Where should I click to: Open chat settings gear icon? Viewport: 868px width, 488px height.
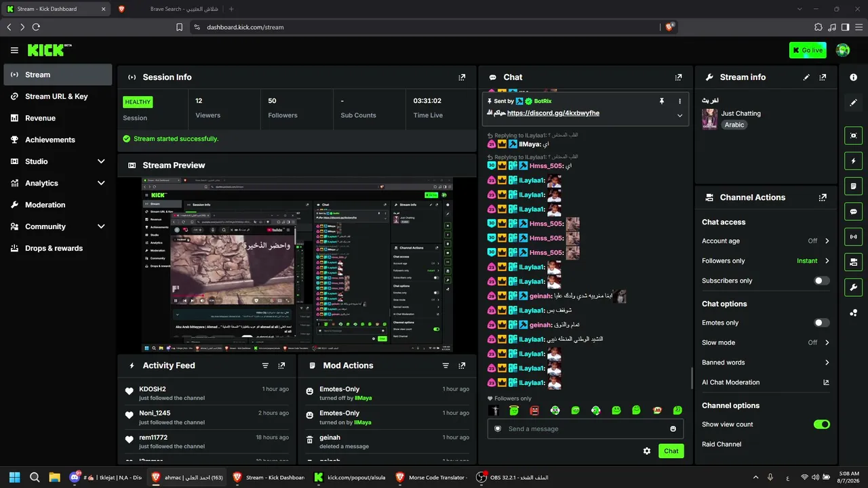tap(647, 451)
